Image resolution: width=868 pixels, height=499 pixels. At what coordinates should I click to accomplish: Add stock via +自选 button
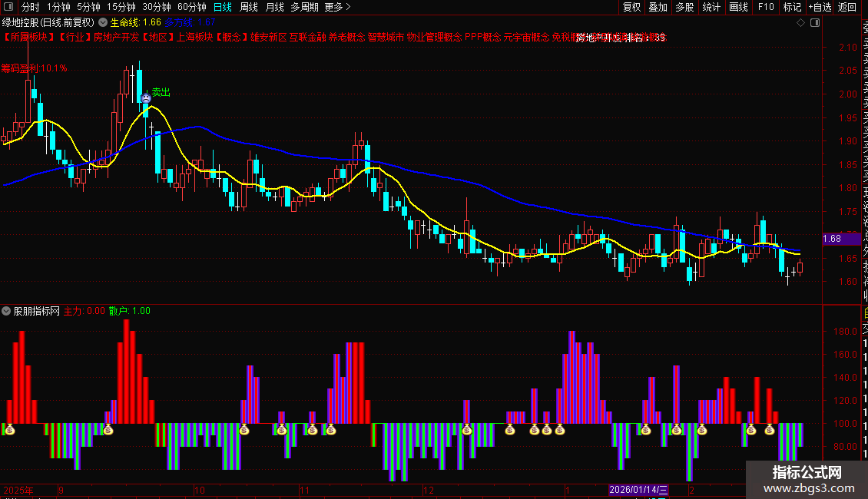[x=820, y=7]
